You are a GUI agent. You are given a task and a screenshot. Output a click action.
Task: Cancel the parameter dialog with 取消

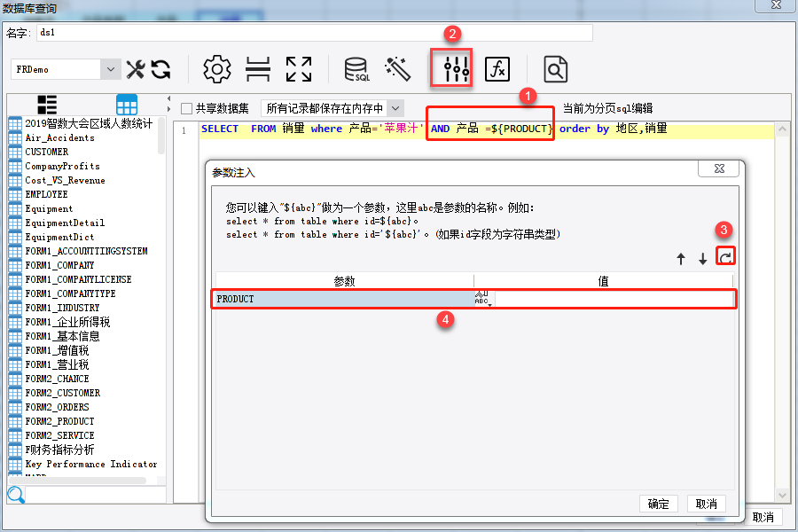(707, 504)
